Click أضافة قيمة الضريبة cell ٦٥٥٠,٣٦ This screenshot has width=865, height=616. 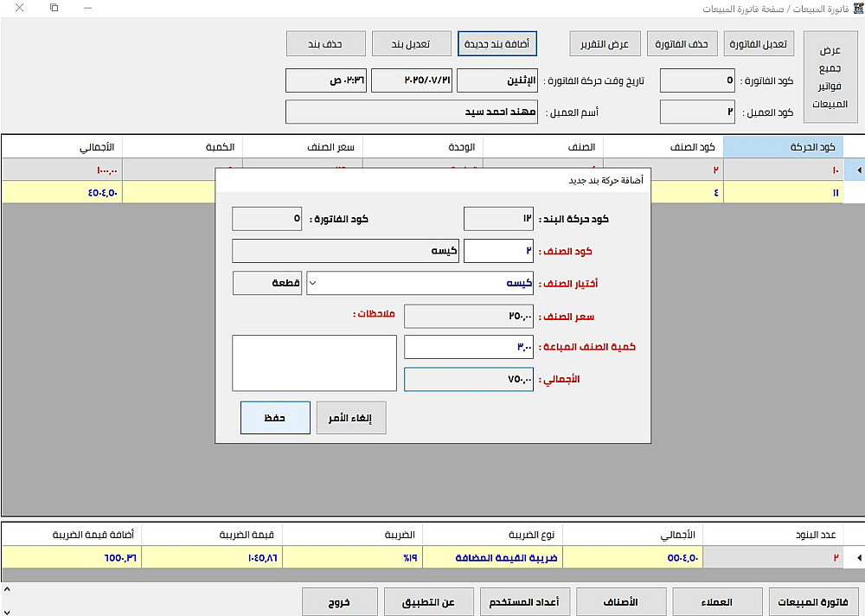point(72,558)
